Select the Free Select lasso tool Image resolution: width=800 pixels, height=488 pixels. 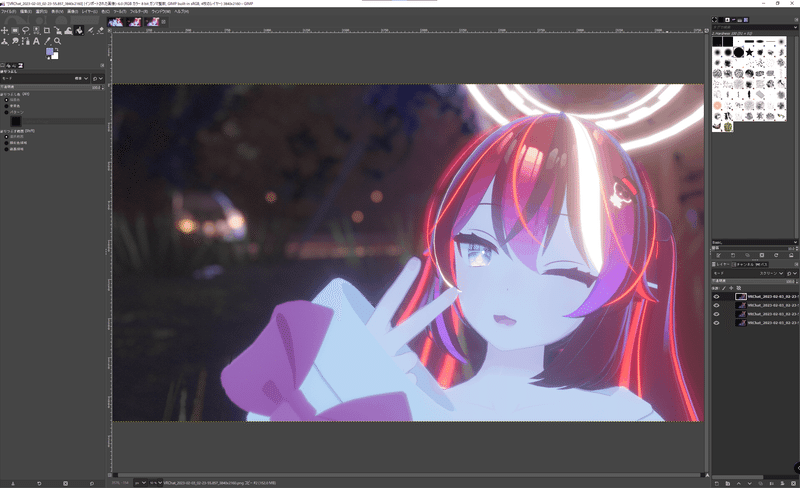click(x=26, y=31)
